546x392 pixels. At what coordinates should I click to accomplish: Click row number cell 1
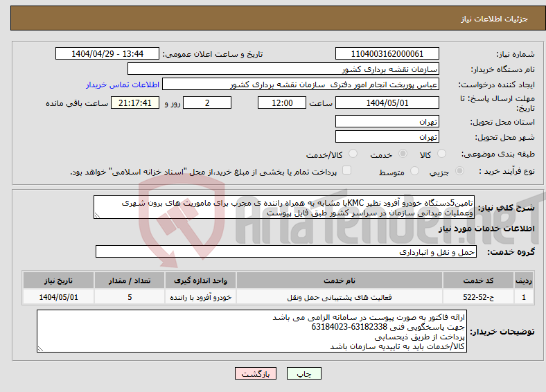pos(524,297)
